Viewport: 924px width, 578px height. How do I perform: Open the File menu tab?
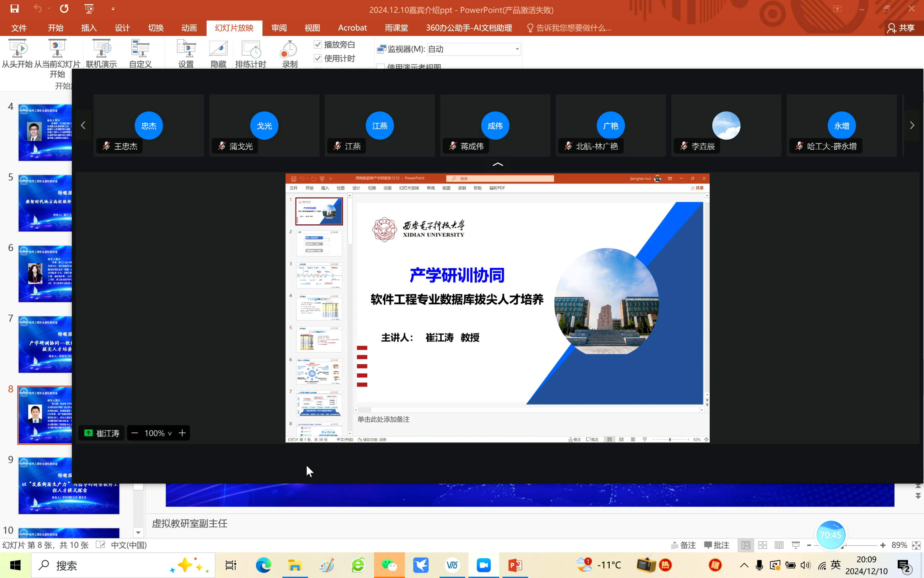click(19, 28)
